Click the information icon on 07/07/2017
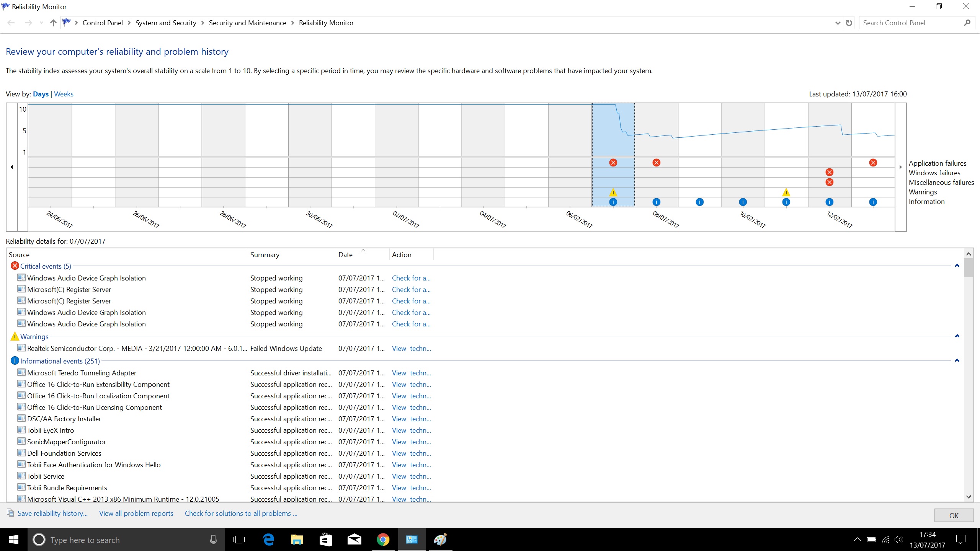This screenshot has width=980, height=551. [x=613, y=202]
